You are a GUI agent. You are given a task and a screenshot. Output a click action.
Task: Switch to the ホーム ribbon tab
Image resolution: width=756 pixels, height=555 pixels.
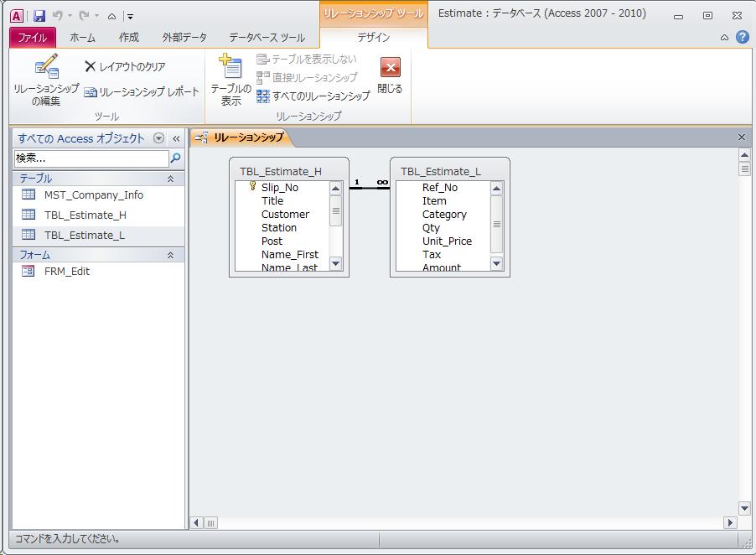point(82,38)
